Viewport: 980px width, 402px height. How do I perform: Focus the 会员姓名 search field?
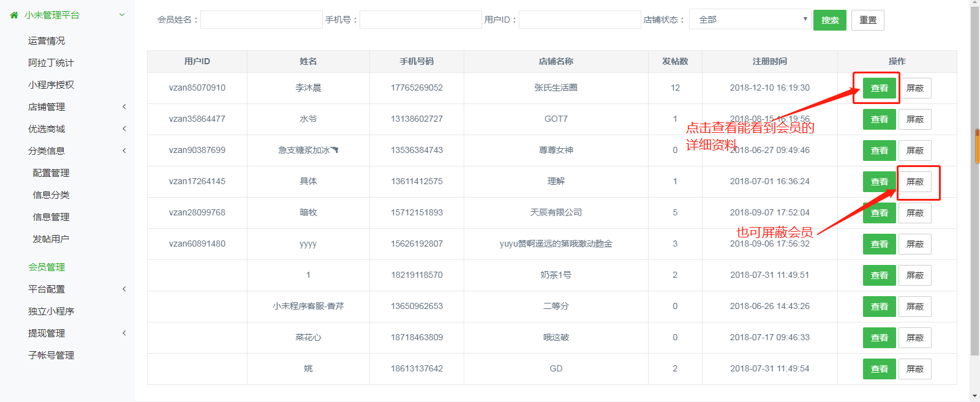click(262, 20)
